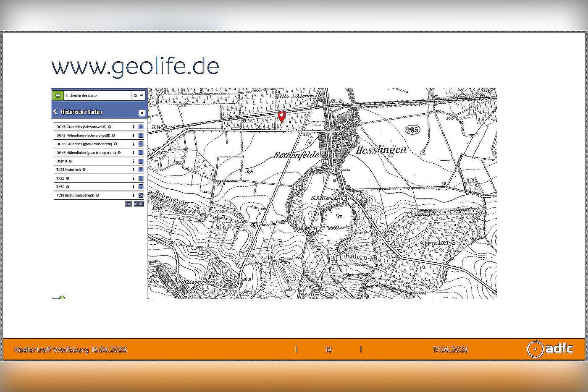Show info for PL25 (grau-transparent)

tap(133, 196)
